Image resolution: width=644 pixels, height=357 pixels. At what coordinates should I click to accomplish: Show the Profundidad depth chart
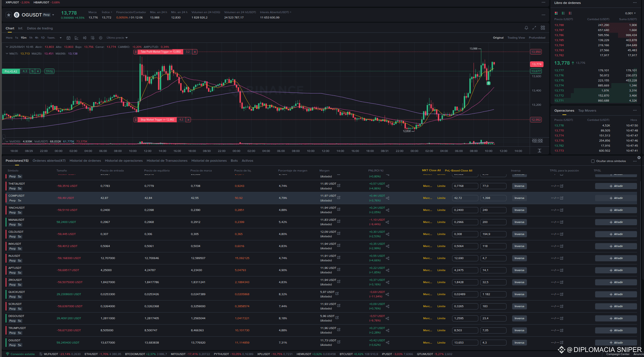click(x=537, y=38)
